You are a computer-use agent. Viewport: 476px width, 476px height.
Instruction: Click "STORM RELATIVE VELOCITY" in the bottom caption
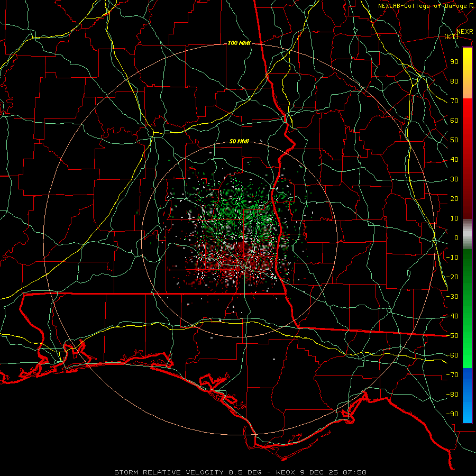click(x=169, y=472)
